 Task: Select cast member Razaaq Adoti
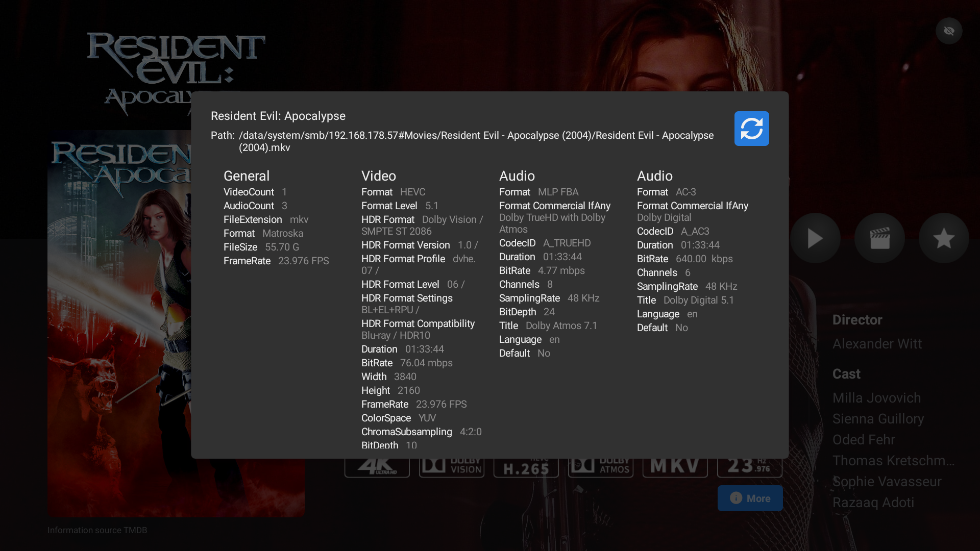[x=873, y=503]
